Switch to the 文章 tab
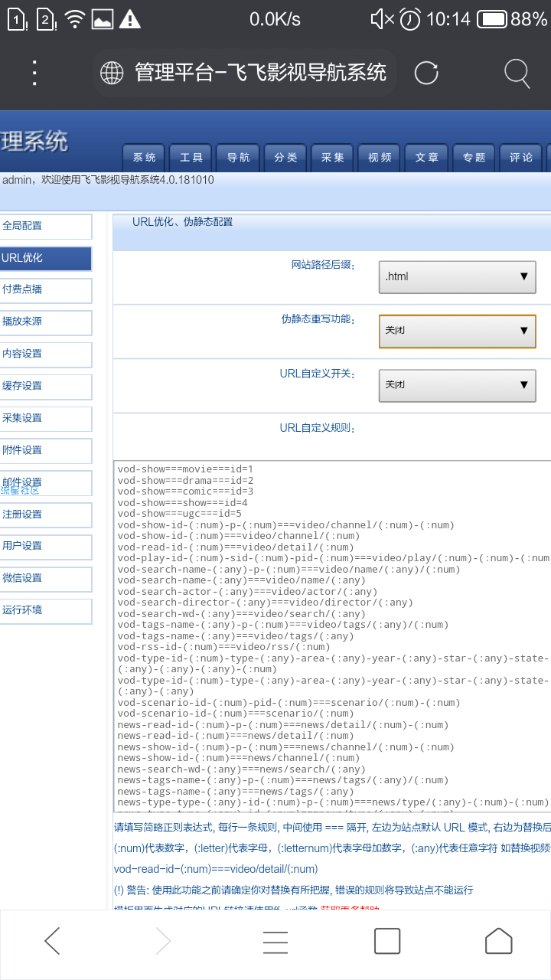The width and height of the screenshot is (551, 980). (427, 158)
